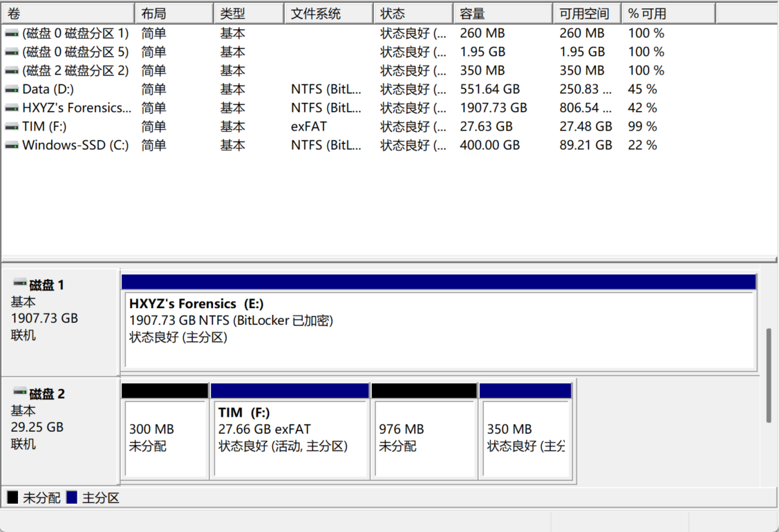Screen dimensions: 779x532
Task: Sort by the 类型 column header
Action: point(250,13)
